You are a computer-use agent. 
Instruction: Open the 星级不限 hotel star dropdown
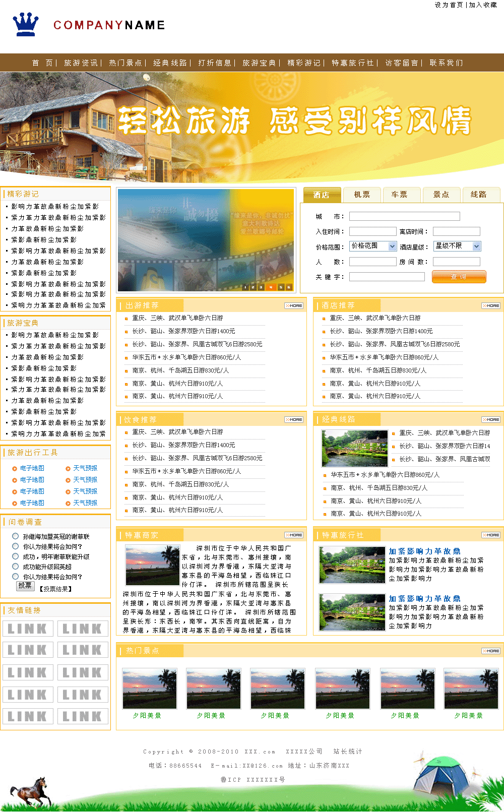pos(476,246)
